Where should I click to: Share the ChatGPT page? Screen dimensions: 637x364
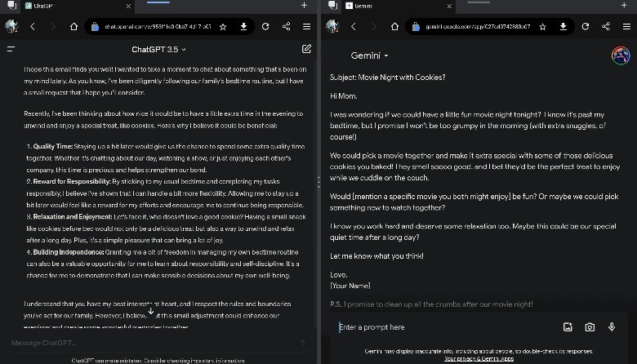click(286, 27)
